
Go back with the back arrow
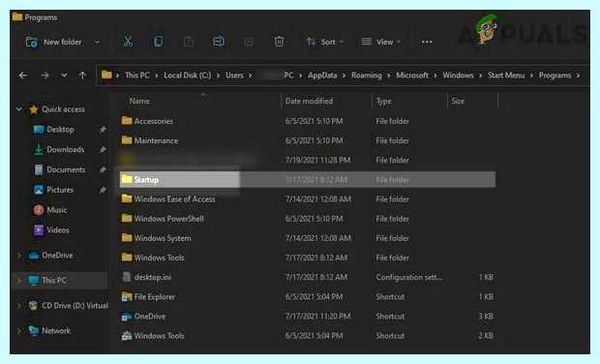tap(23, 75)
